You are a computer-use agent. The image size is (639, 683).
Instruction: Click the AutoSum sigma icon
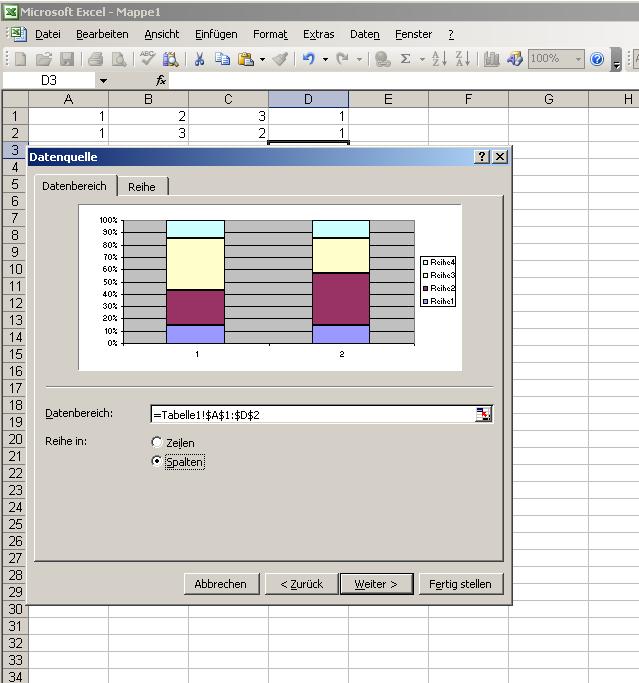[x=405, y=59]
